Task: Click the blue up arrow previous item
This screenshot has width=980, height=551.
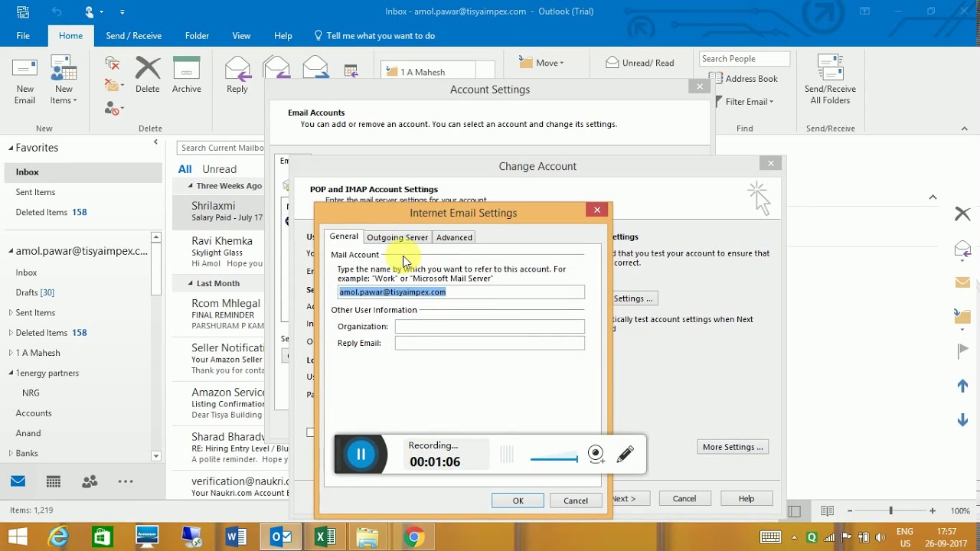Action: pos(962,386)
